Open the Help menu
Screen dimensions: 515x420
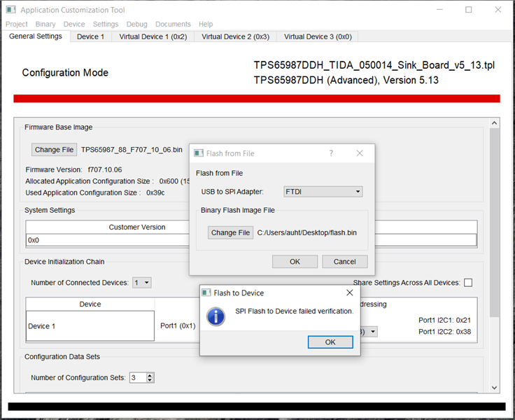click(206, 24)
